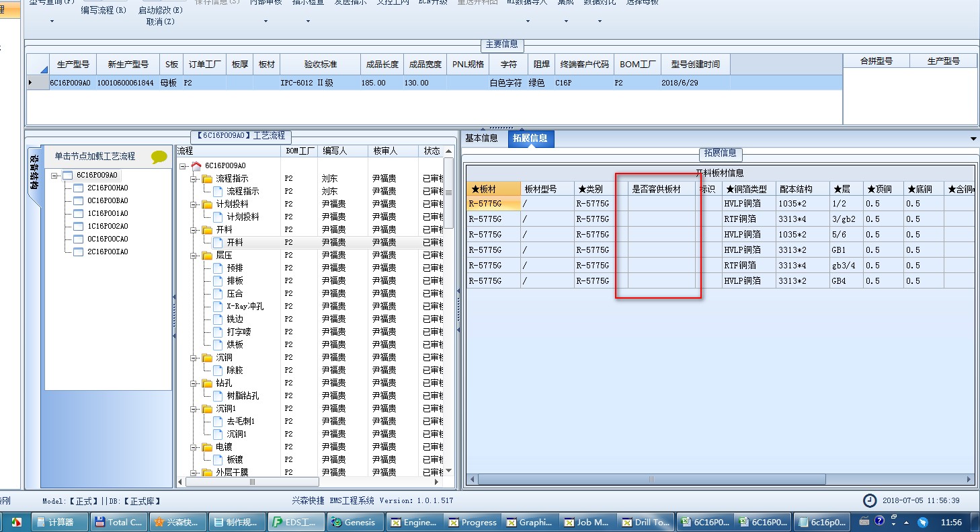Select main info row 6C16P009A0

434,83
